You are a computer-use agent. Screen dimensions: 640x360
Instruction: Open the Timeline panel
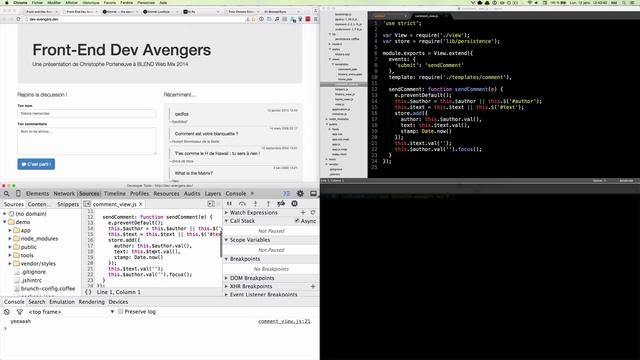coord(115,193)
